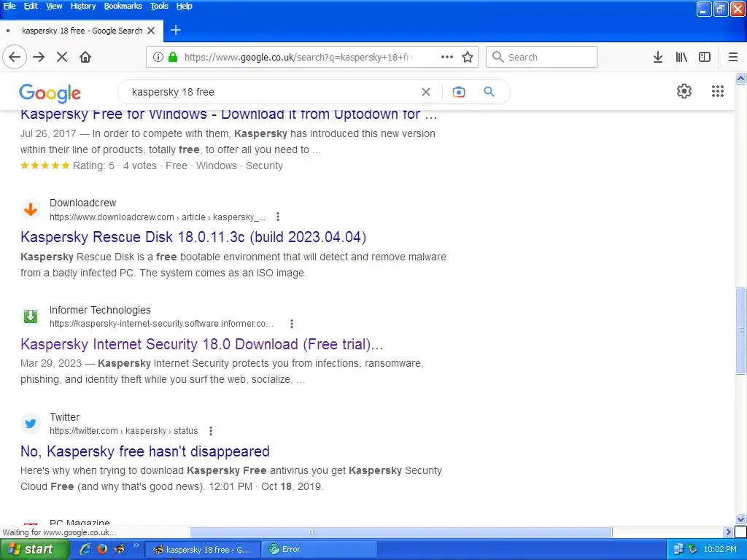This screenshot has width=747, height=560.
Task: Open options menu for Twitter result
Action: (211, 431)
